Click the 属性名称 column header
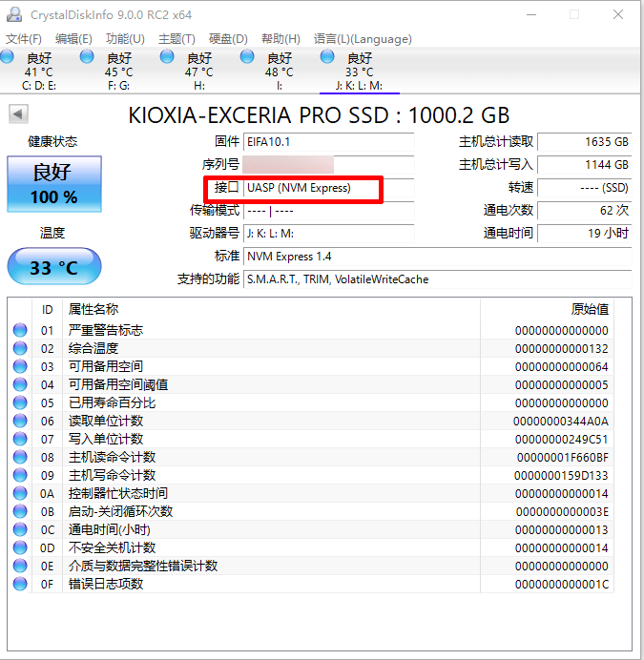This screenshot has width=644, height=660. click(x=93, y=309)
